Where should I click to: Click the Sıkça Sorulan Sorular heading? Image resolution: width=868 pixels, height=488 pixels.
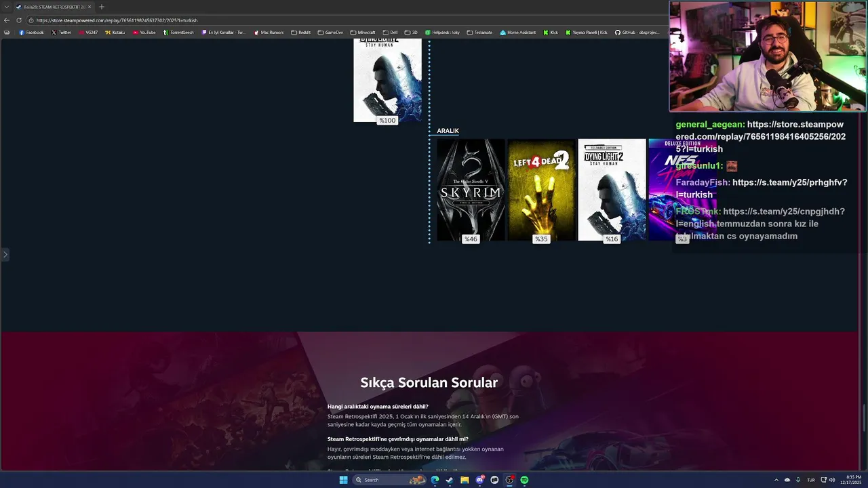[429, 382]
